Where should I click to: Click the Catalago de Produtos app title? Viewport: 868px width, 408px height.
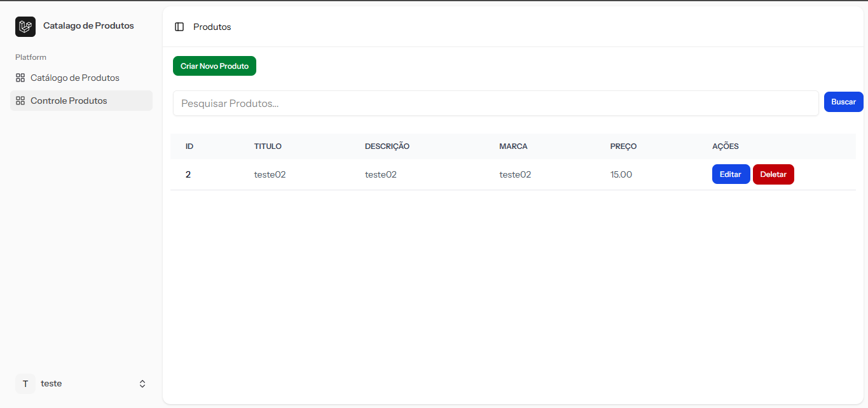[88, 26]
